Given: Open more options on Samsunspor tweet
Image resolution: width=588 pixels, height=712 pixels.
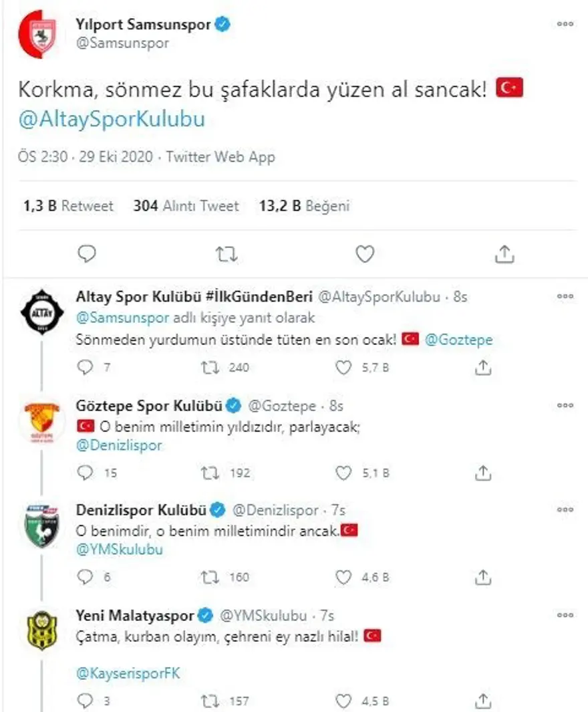Looking at the screenshot, I should (x=565, y=24).
